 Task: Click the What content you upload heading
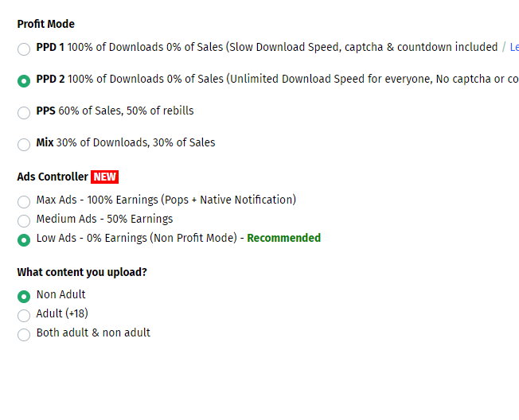point(82,272)
